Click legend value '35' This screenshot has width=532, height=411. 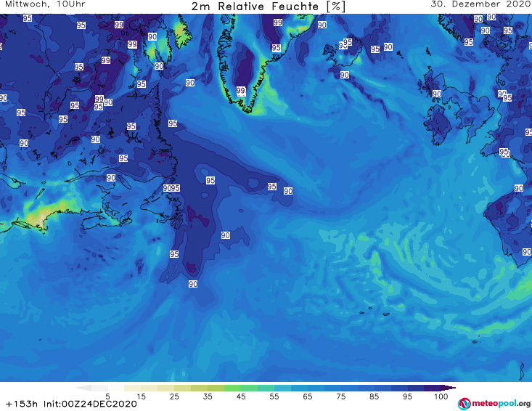coord(208,396)
